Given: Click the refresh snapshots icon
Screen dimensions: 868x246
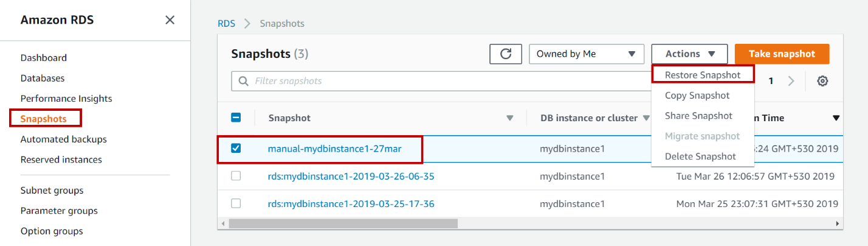Looking at the screenshot, I should [506, 54].
